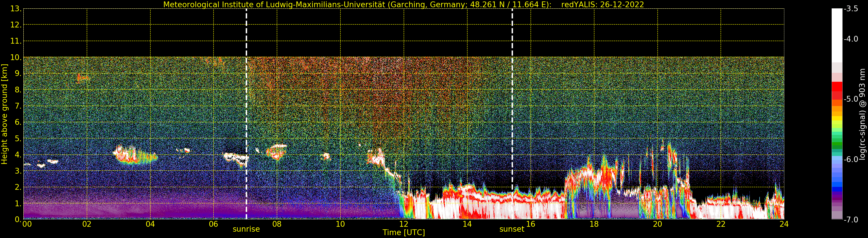Click the colorbar tick value -5.0
This screenshot has width=868, height=238.
tap(851, 99)
